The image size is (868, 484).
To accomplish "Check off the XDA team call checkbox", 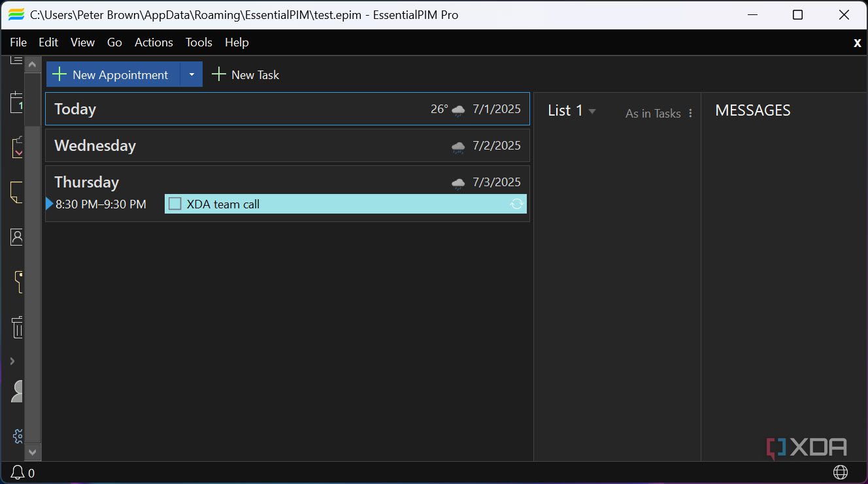I will pos(175,204).
